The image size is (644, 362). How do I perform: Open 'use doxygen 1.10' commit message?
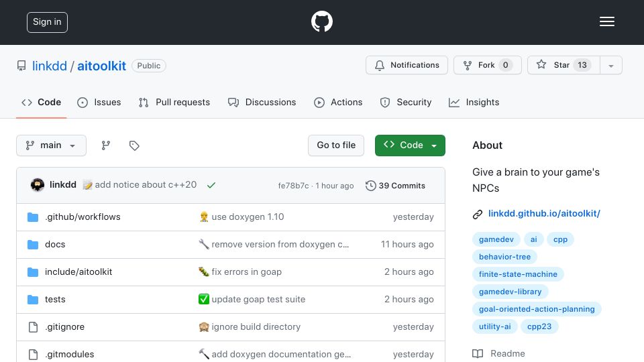[x=248, y=217]
